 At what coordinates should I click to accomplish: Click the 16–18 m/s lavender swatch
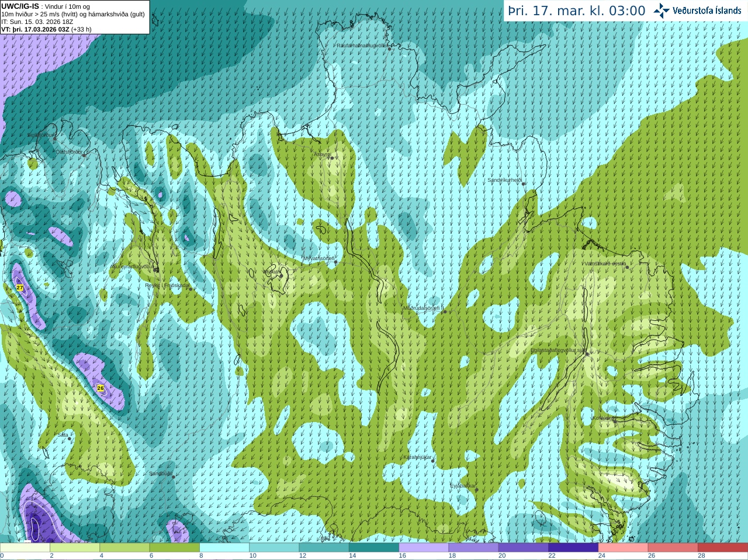(x=424, y=548)
